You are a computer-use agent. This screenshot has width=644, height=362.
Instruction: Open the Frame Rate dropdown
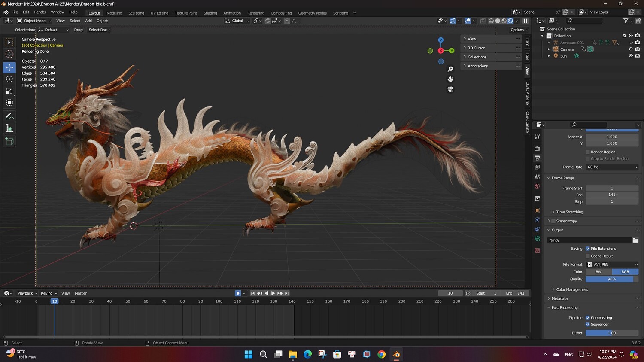click(x=612, y=167)
